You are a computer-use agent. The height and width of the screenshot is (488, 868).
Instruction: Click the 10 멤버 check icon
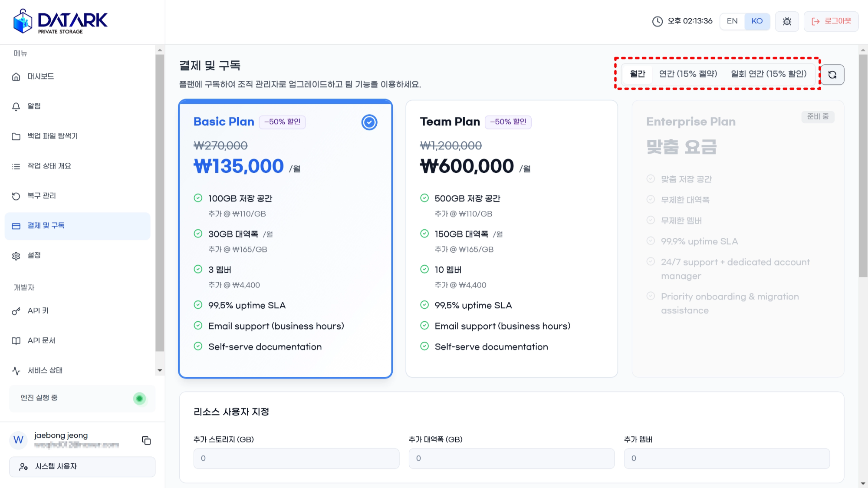(424, 269)
